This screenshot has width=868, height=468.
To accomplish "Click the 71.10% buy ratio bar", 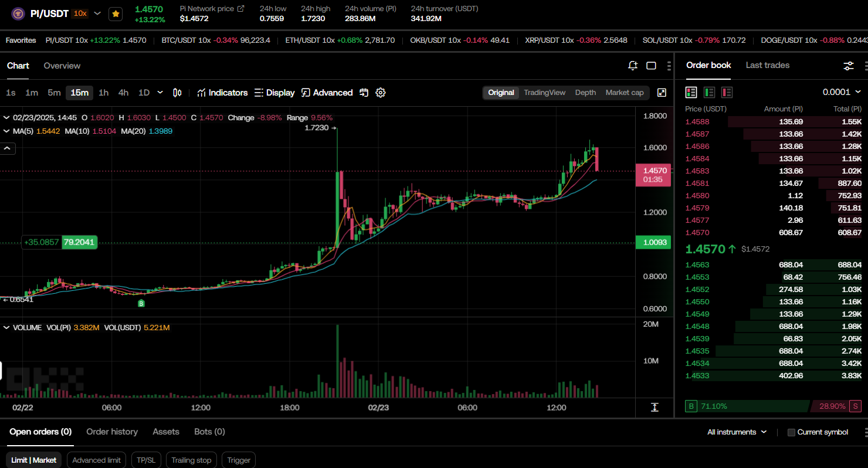I will (x=747, y=406).
